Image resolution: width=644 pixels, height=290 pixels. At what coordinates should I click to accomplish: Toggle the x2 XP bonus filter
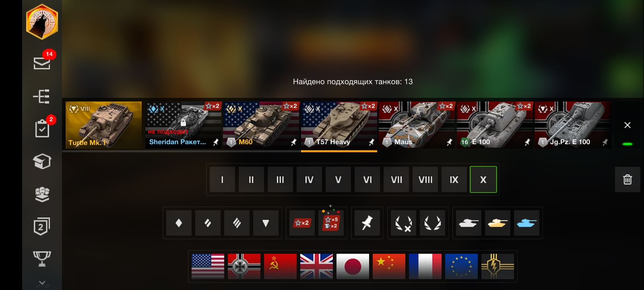pyautogui.click(x=302, y=223)
